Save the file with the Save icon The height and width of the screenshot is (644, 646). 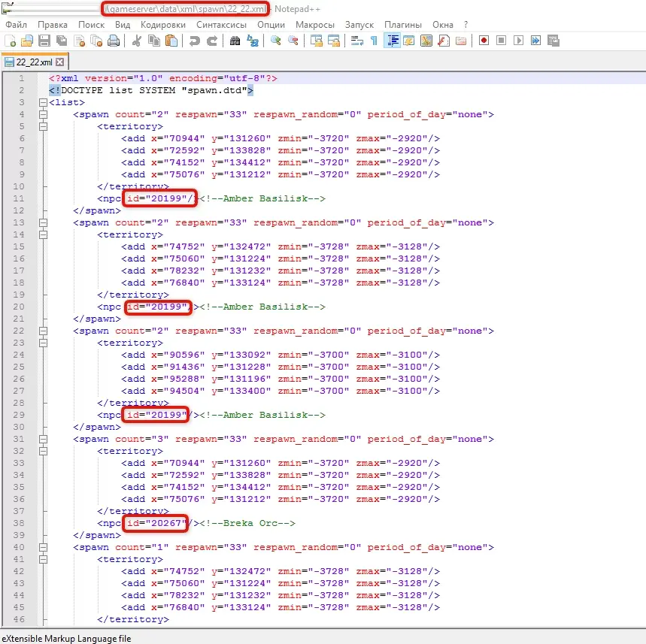click(44, 41)
